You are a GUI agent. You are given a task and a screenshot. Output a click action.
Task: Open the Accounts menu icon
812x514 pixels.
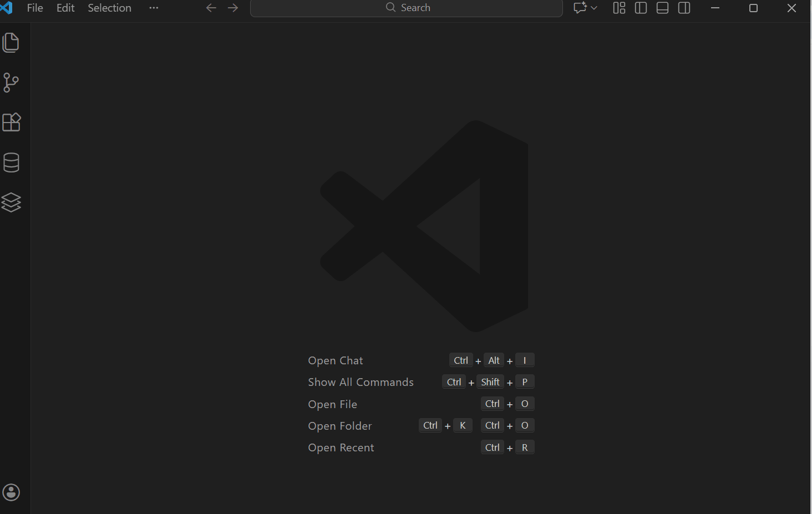(11, 492)
